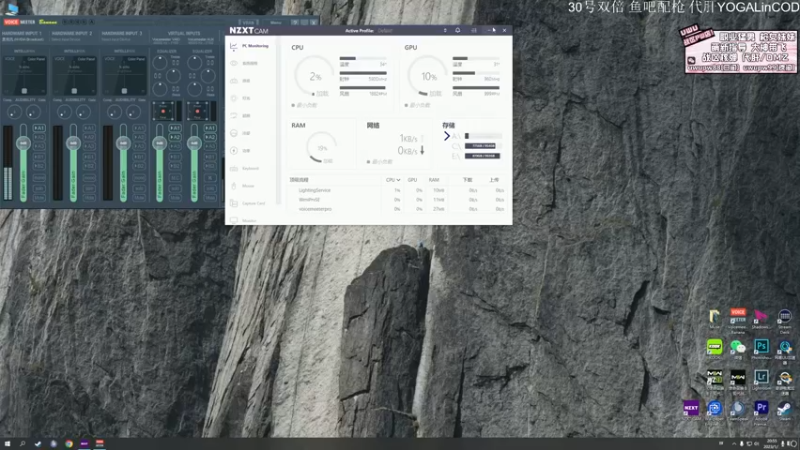800x450 pixels.
Task: Click Hardware Input 2 fader gain knob
Action: 73,143
